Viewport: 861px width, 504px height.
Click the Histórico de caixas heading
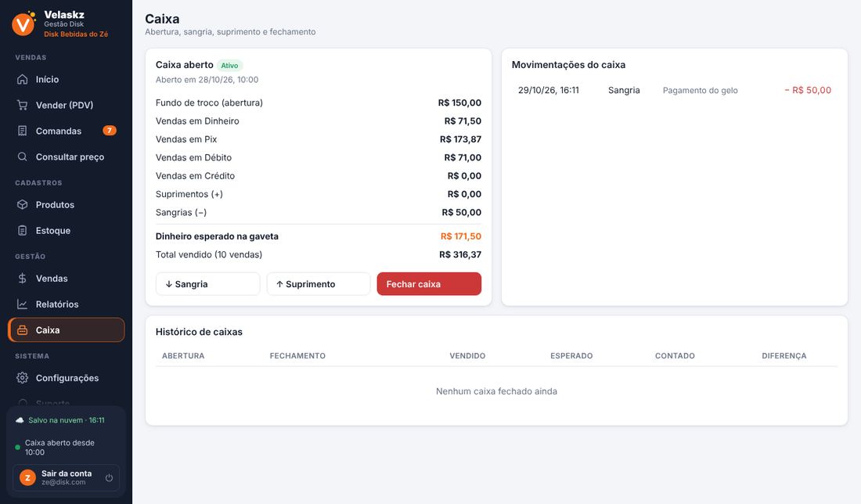click(x=199, y=332)
